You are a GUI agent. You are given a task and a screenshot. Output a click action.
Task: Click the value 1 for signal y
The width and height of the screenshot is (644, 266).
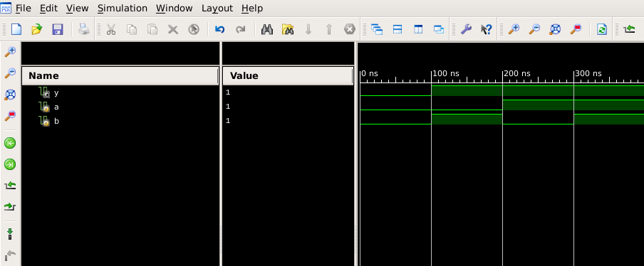pos(228,92)
